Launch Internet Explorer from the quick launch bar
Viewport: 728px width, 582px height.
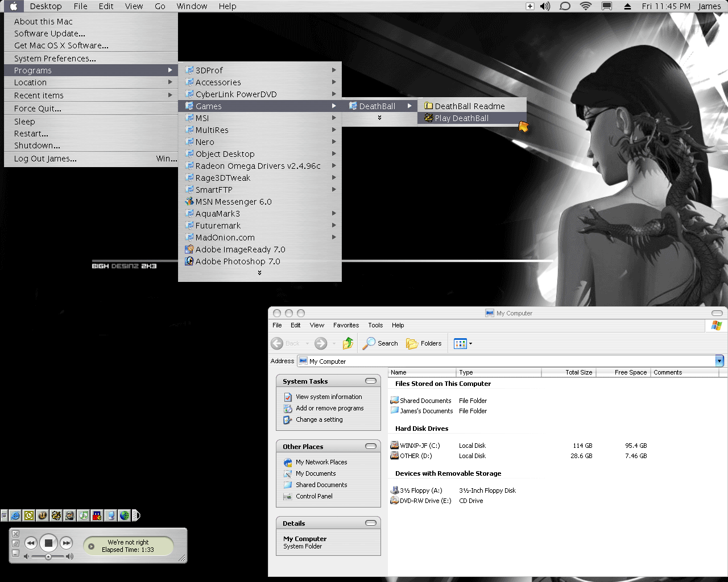coord(15,516)
